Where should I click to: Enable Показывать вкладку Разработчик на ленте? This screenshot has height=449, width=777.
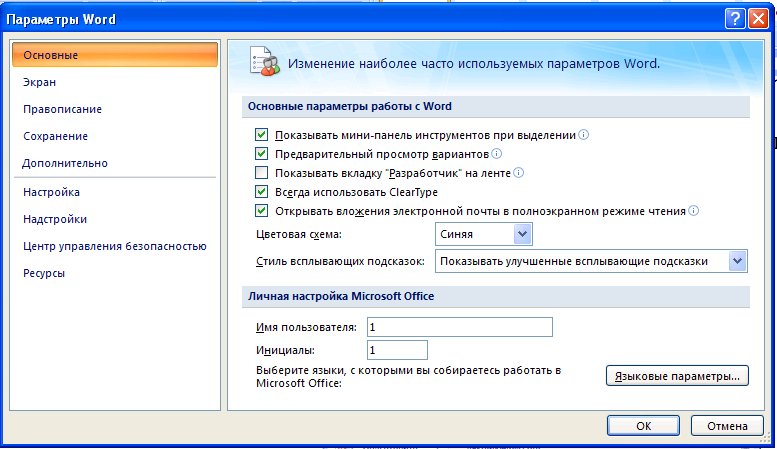[x=261, y=172]
